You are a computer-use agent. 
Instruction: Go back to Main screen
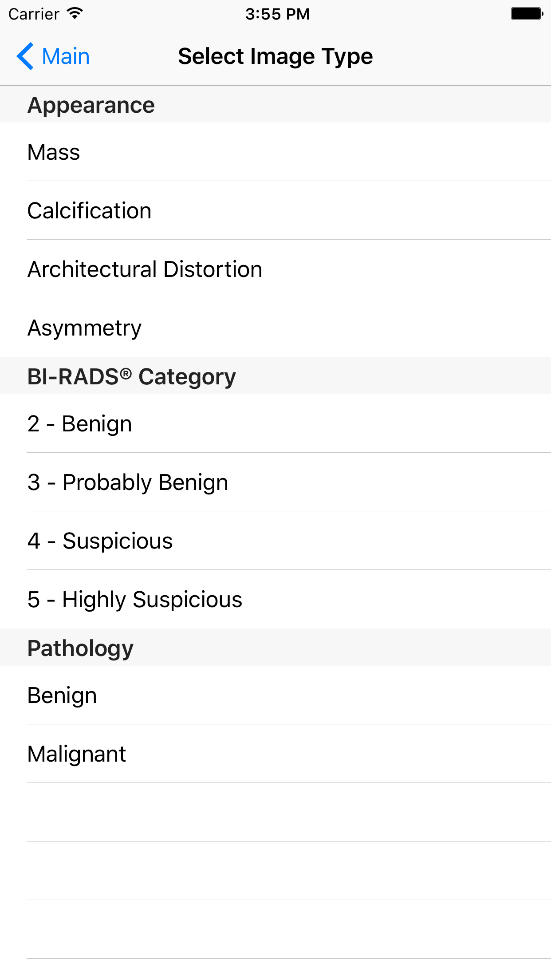[x=65, y=56]
